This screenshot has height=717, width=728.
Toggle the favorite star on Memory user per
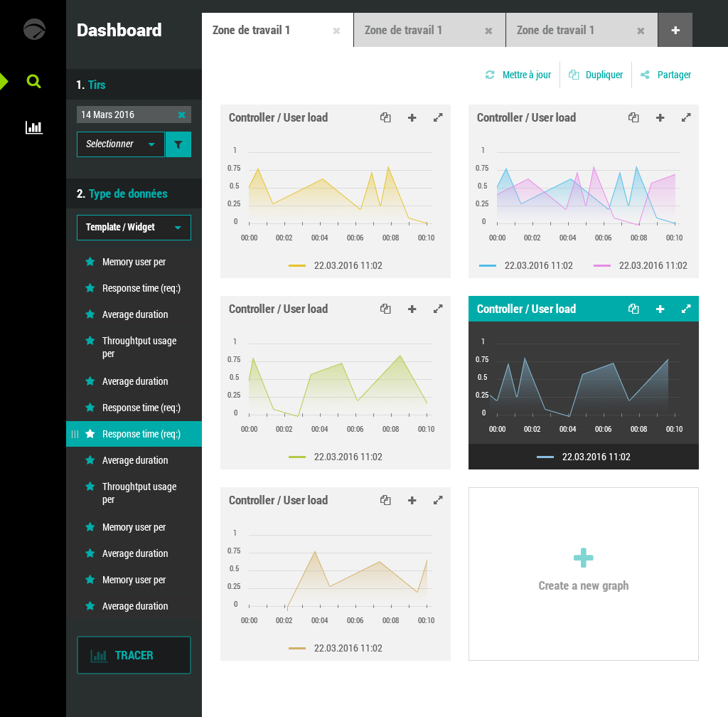coord(90,262)
